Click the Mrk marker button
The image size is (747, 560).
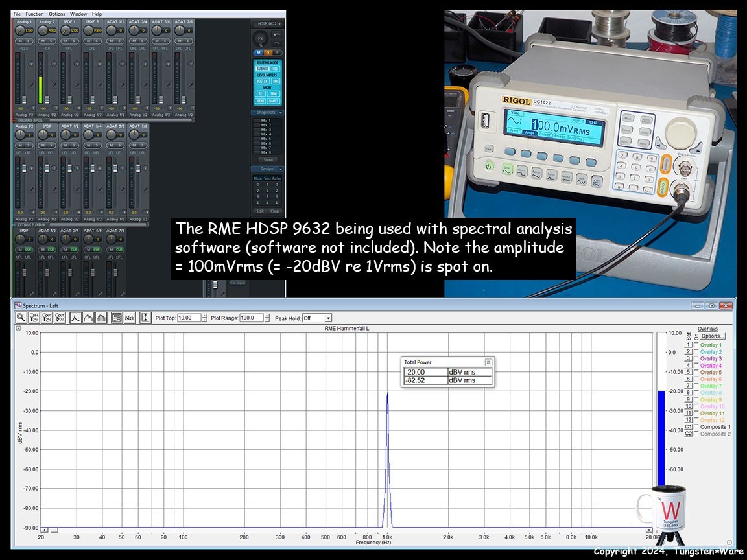[130, 318]
